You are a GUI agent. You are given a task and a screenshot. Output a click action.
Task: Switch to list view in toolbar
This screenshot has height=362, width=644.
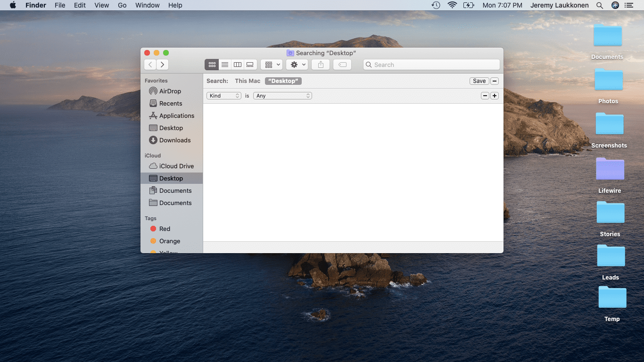coord(225,65)
